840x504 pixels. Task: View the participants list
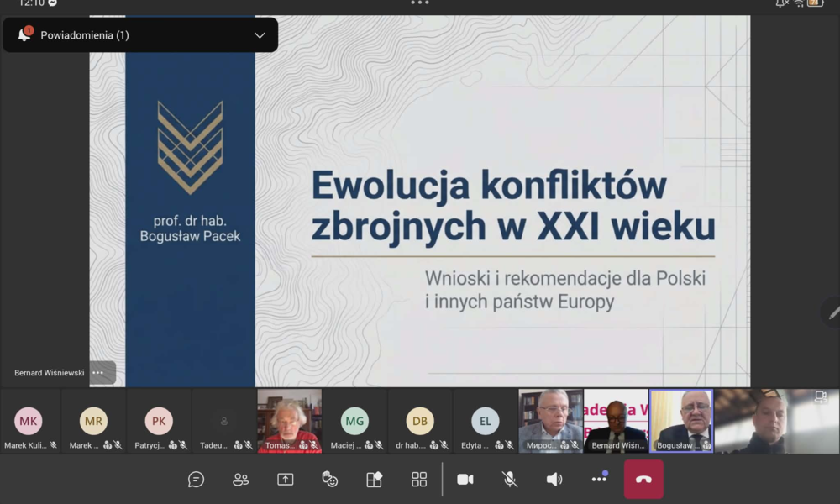241,479
